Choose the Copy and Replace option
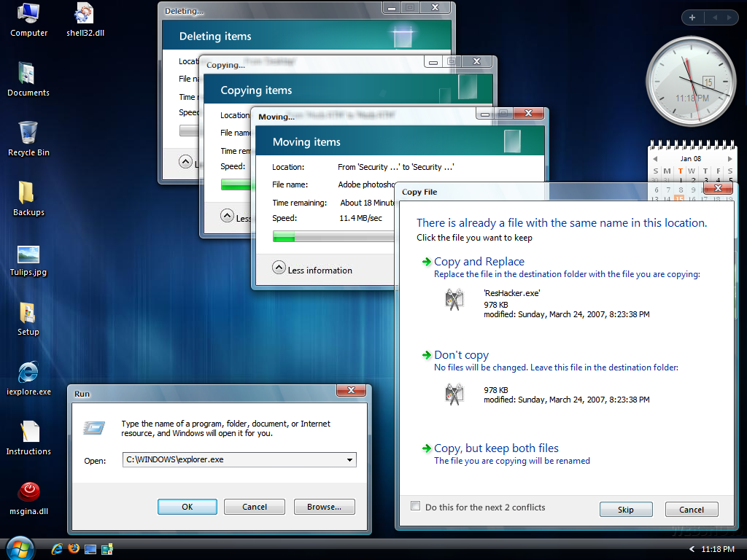The height and width of the screenshot is (560, 747). tap(479, 262)
